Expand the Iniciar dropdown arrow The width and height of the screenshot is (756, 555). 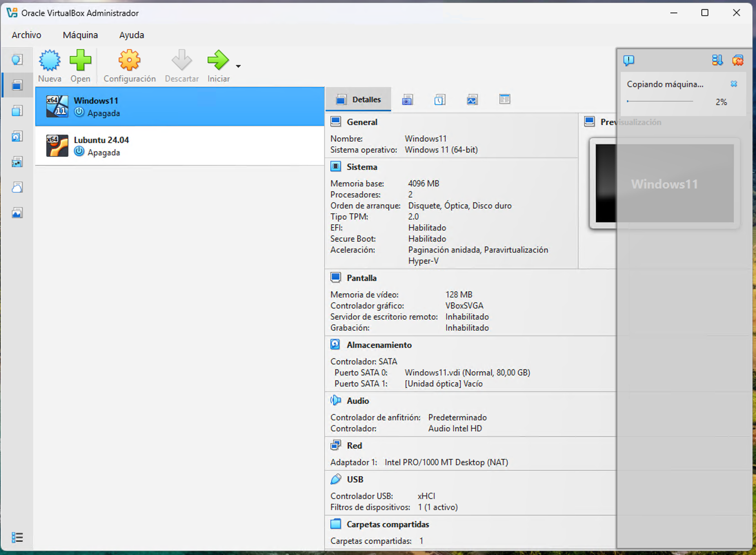[x=238, y=66]
